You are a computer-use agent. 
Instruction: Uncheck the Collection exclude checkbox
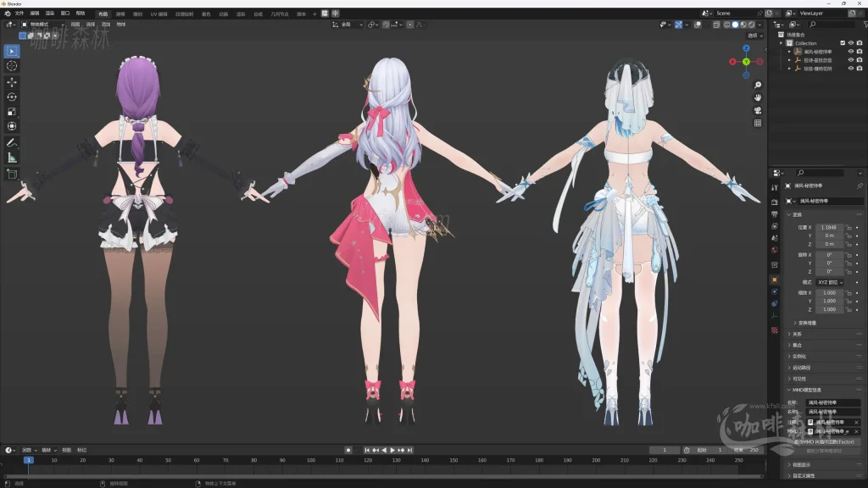pos(843,43)
